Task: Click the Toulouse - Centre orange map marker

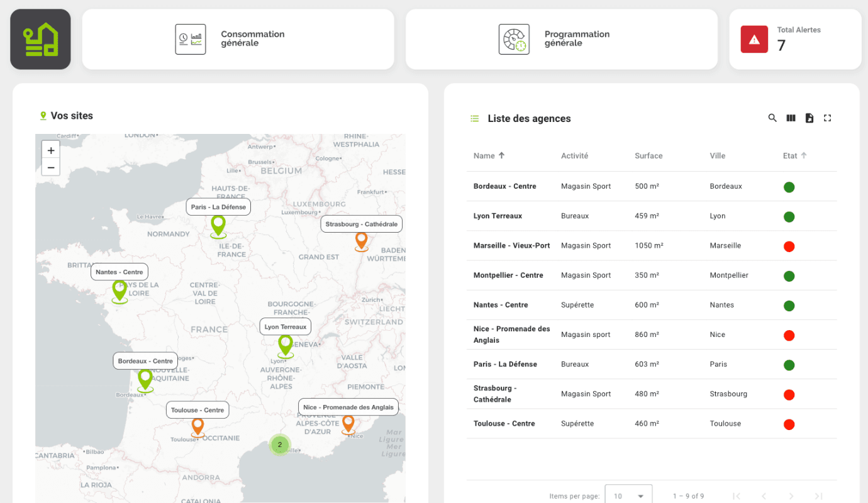Action: point(198,426)
